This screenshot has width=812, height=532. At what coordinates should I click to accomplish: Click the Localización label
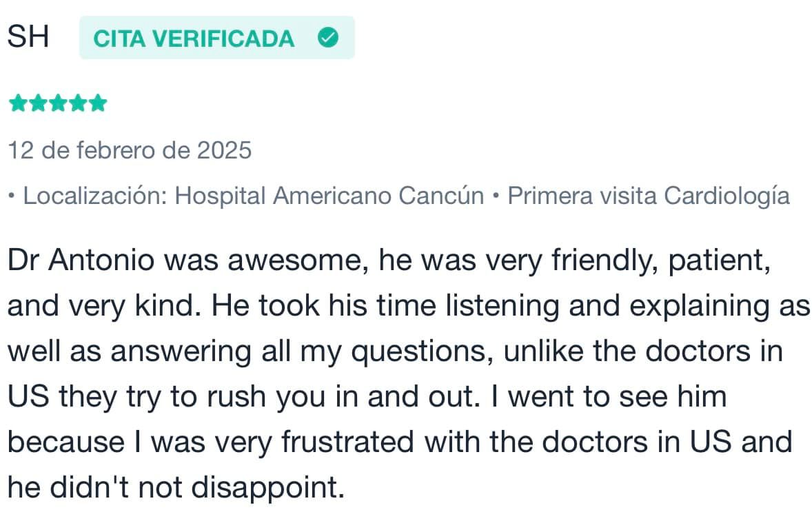point(95,196)
